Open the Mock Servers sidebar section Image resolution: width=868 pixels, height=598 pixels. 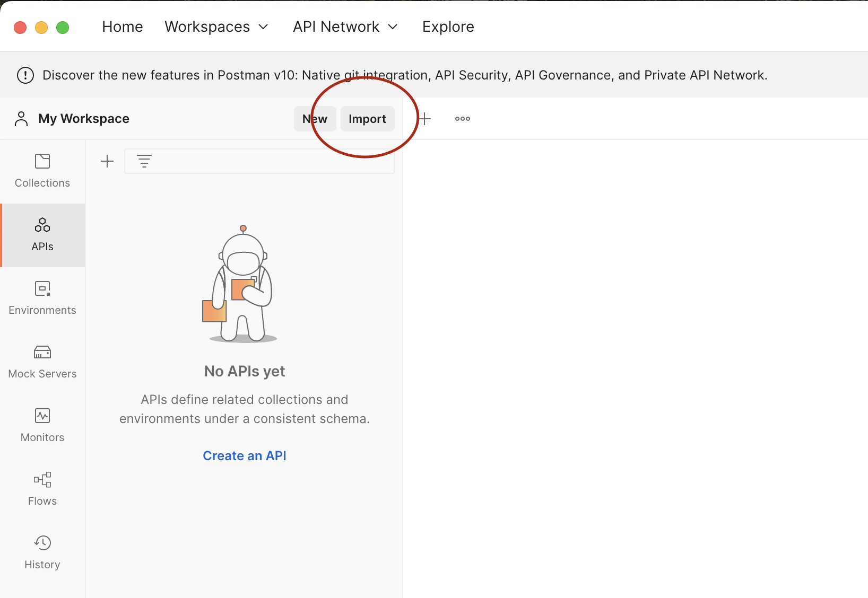click(42, 362)
